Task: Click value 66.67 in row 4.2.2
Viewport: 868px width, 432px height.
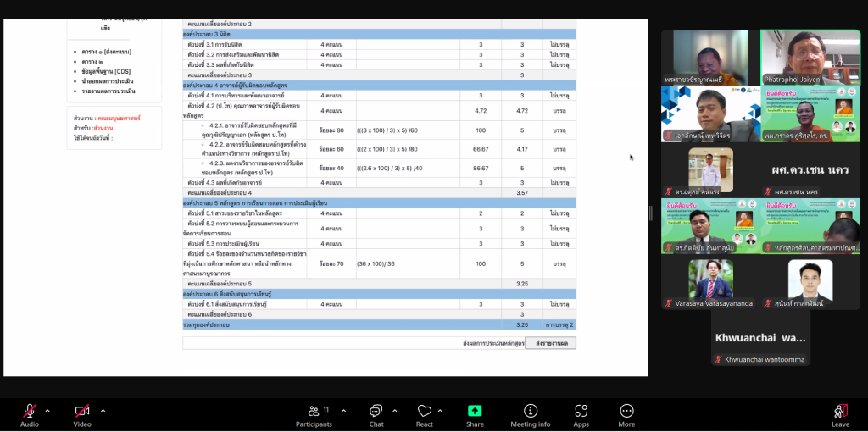Action: tap(481, 149)
